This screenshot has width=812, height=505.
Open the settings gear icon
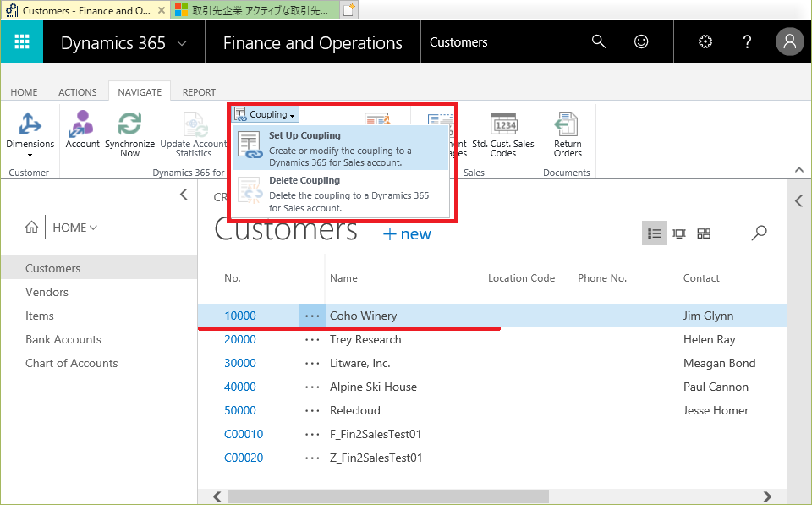pos(705,41)
